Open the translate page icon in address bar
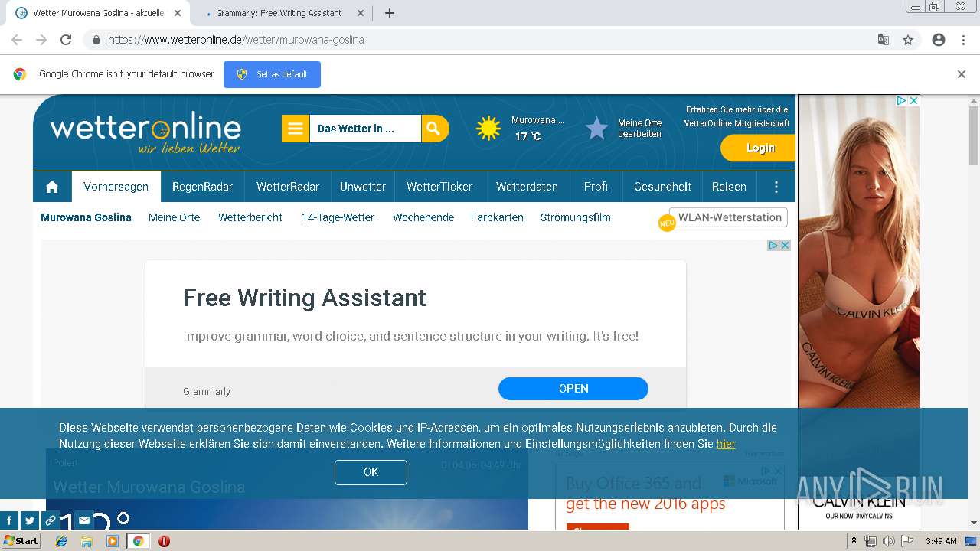Viewport: 980px width, 551px height. point(884,40)
